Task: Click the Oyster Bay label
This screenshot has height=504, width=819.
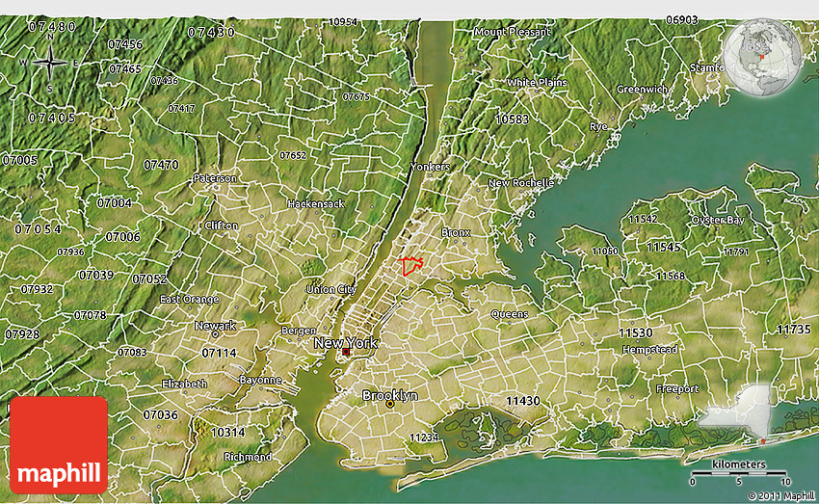Action: pyautogui.click(x=717, y=220)
